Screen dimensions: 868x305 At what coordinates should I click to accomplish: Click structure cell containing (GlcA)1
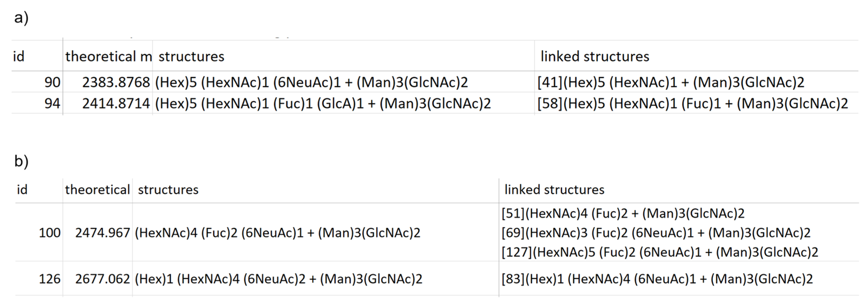pos(323,103)
